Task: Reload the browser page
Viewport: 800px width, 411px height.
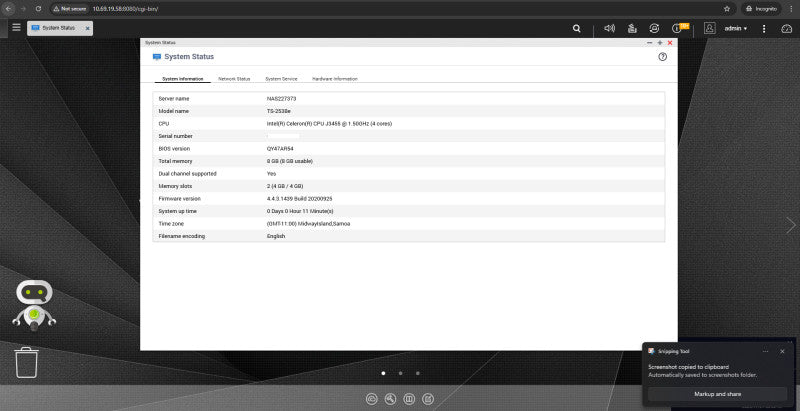Action: tap(38, 9)
